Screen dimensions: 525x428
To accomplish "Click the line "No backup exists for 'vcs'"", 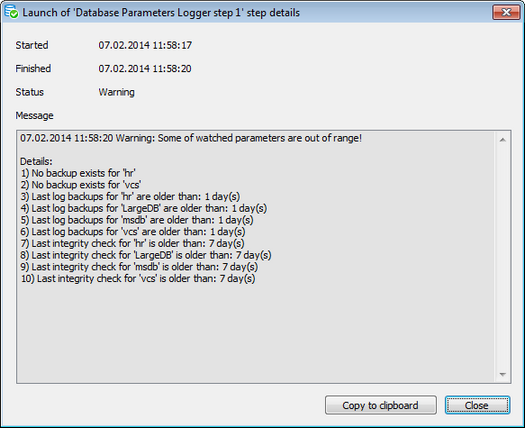I will point(80,185).
